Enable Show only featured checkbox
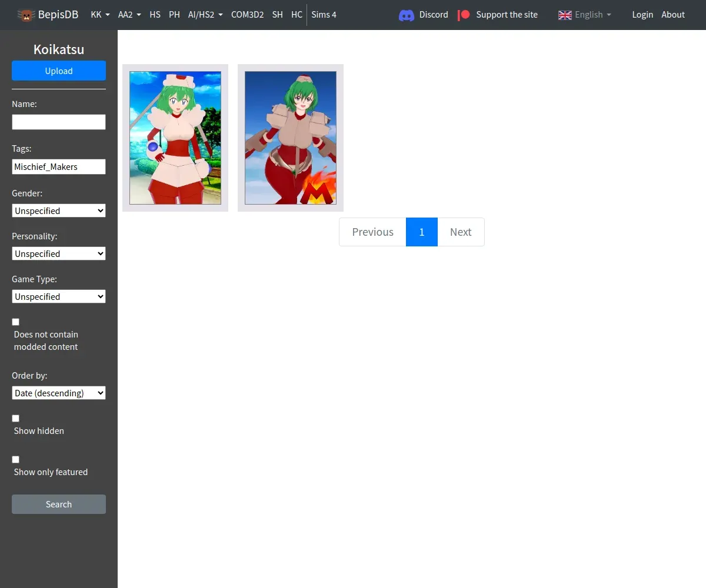This screenshot has height=588, width=706. [x=16, y=459]
